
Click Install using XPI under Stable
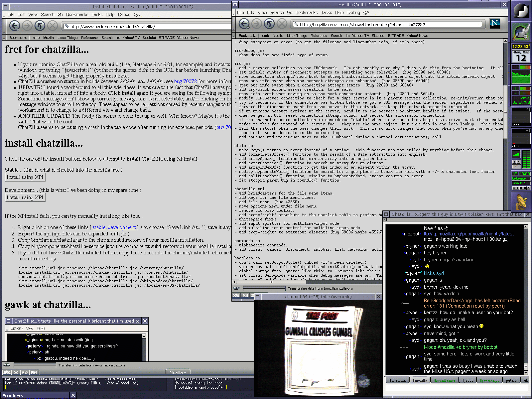25,177
